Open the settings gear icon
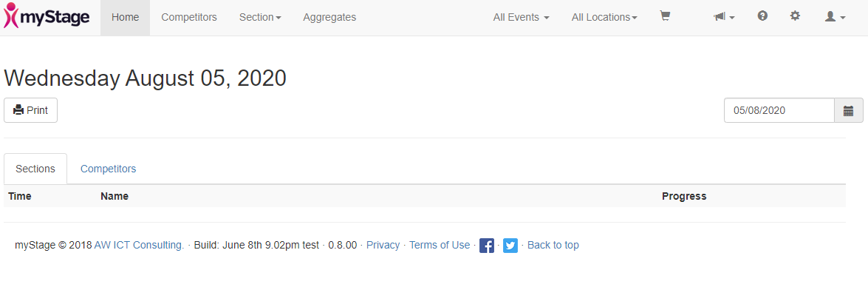 [795, 16]
